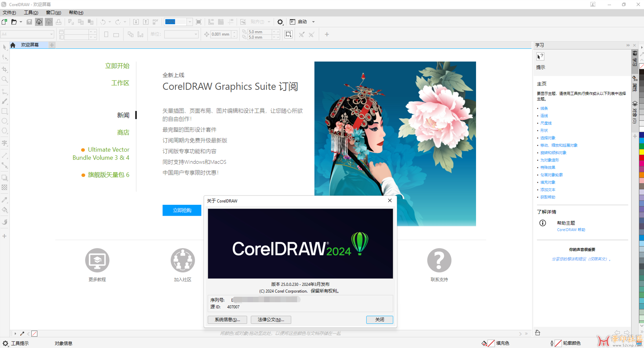The height and width of the screenshot is (348, 644).
Task: Select the Ellipse tool
Action: point(5,121)
